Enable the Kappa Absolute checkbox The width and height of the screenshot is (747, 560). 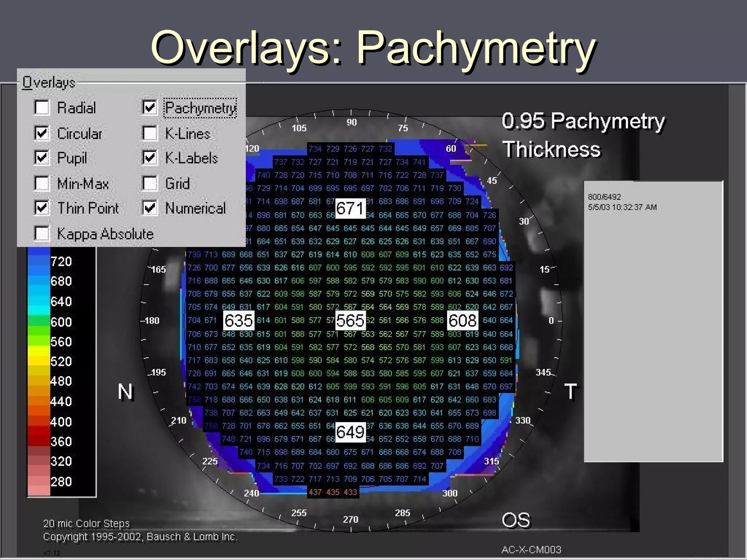click(x=42, y=233)
